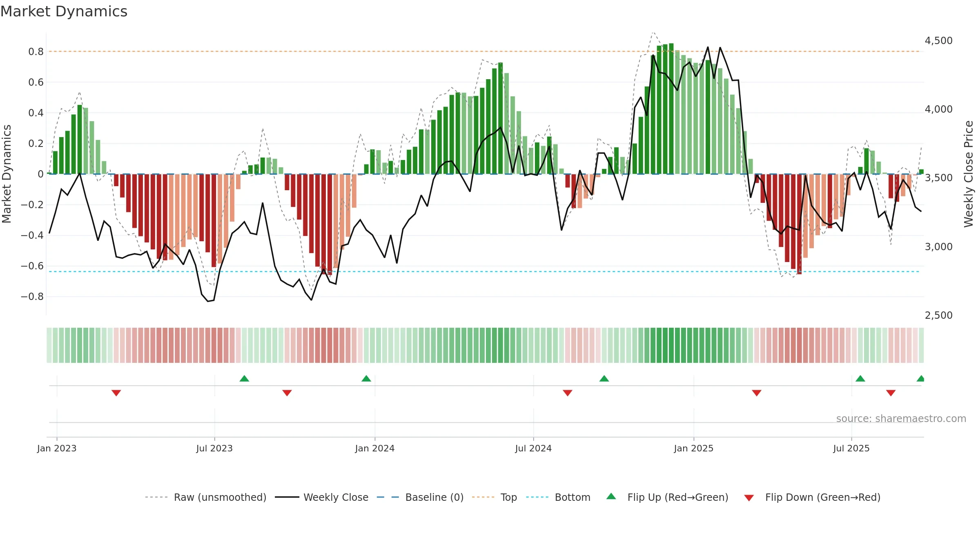This screenshot has width=980, height=551.
Task: Click the green Flip Up marker near August 2023
Action: tap(244, 378)
